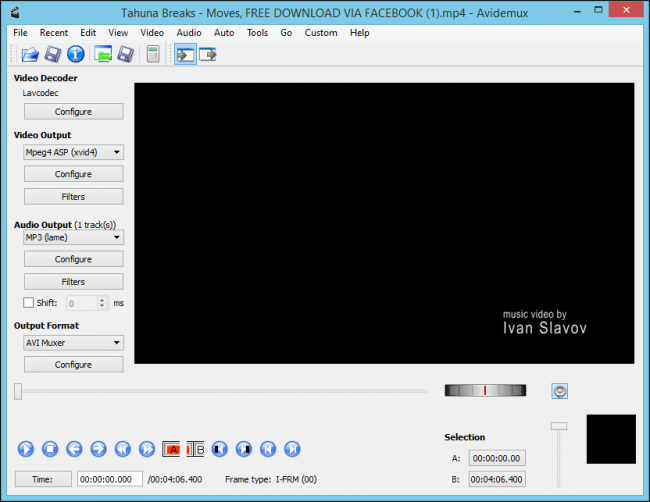Set selection marker A
Viewport: 650px width, 502px height.
click(171, 449)
